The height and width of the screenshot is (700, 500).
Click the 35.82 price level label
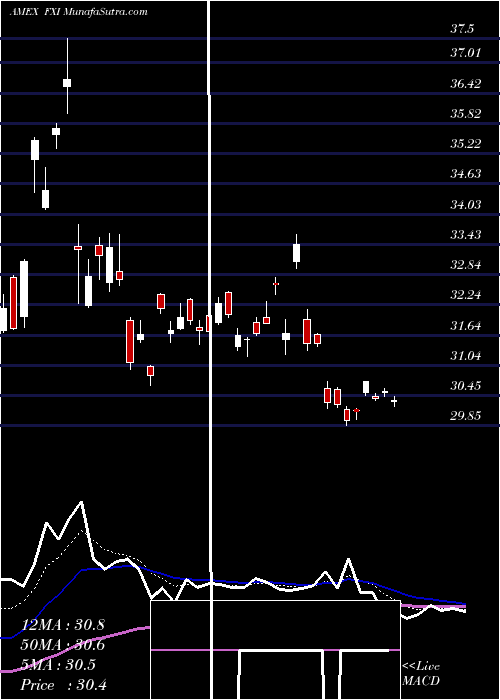tap(465, 114)
